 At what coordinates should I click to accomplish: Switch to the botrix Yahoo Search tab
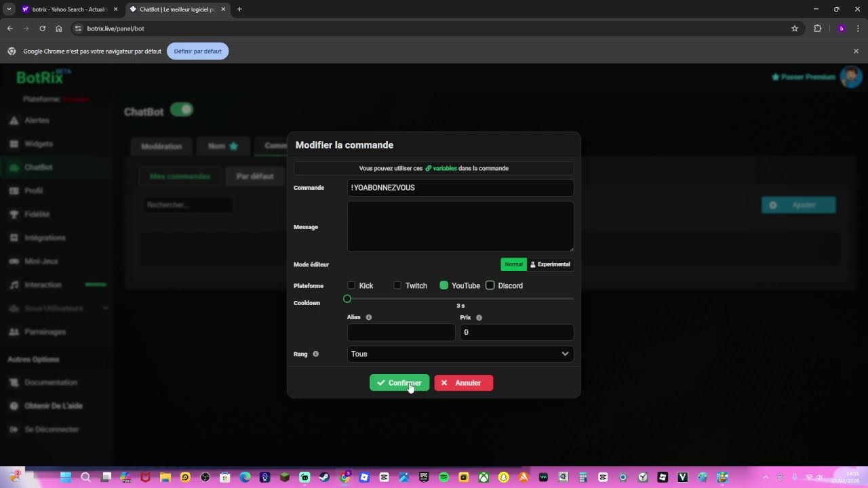pyautogui.click(x=68, y=9)
